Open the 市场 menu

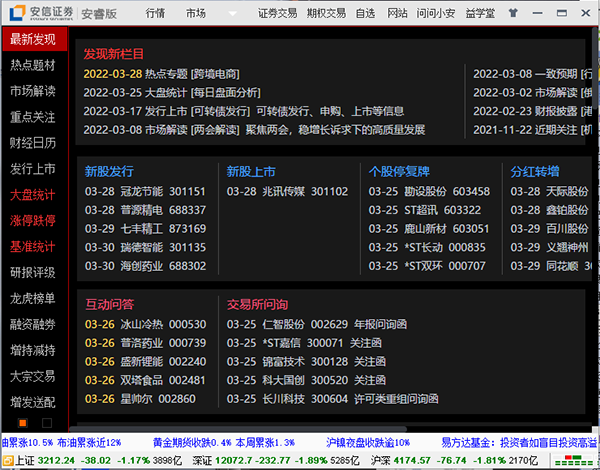coord(196,13)
